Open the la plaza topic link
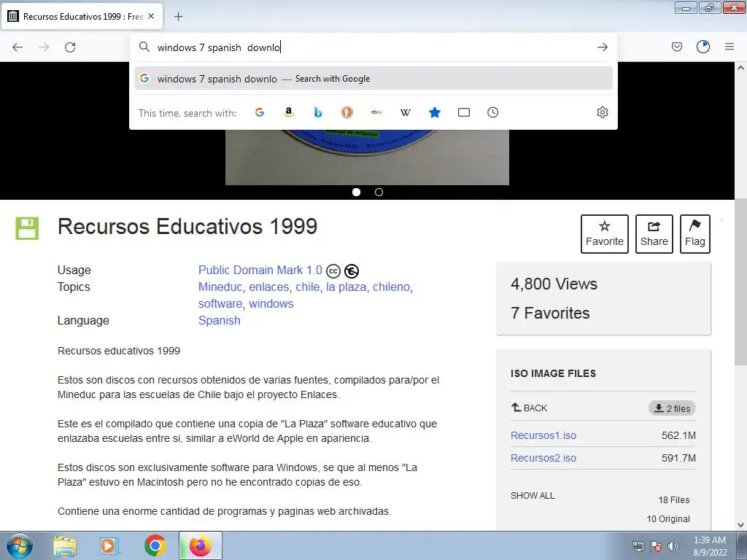Image resolution: width=747 pixels, height=560 pixels. coord(346,287)
